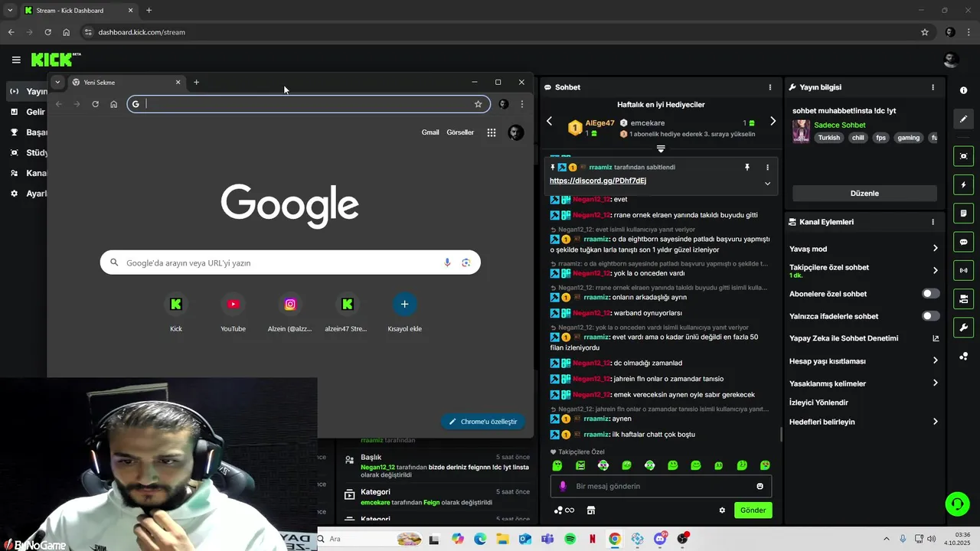The width and height of the screenshot is (980, 551).
Task: Expand Hedefleri belirleyin option
Action: coord(864,422)
